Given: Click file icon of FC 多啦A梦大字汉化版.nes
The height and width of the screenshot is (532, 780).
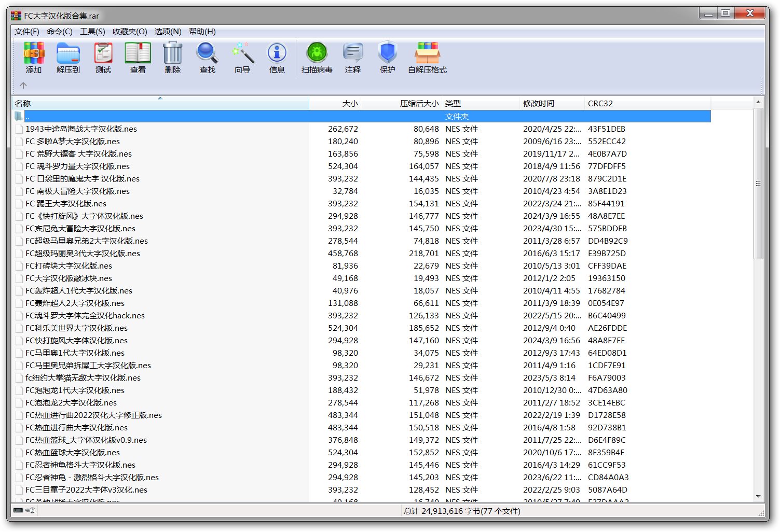Looking at the screenshot, I should pos(19,141).
